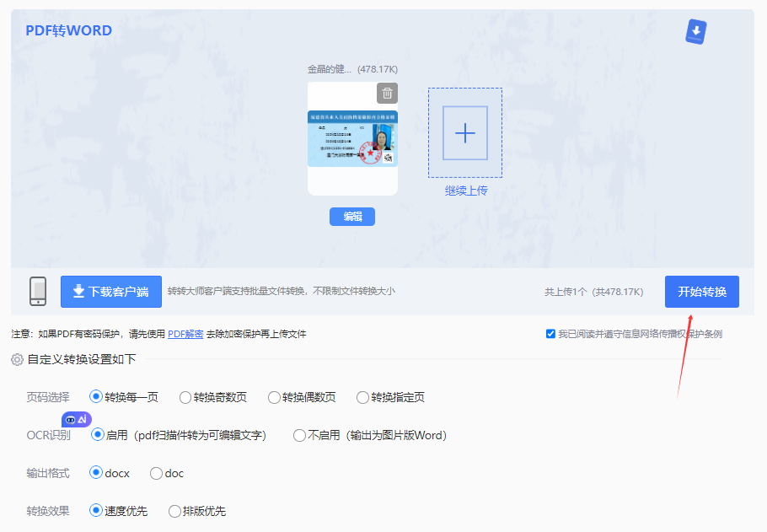Click the gear icon next to 自定义转换设置如下
This screenshot has height=532, width=767.
pyautogui.click(x=15, y=359)
